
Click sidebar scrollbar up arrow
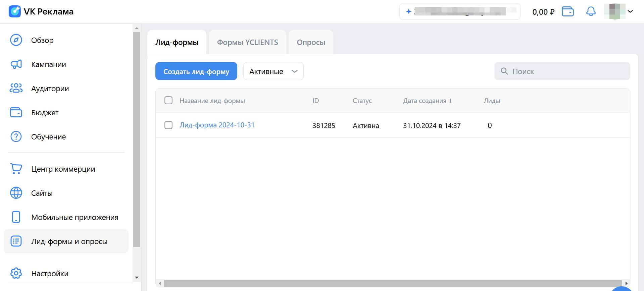tap(137, 28)
